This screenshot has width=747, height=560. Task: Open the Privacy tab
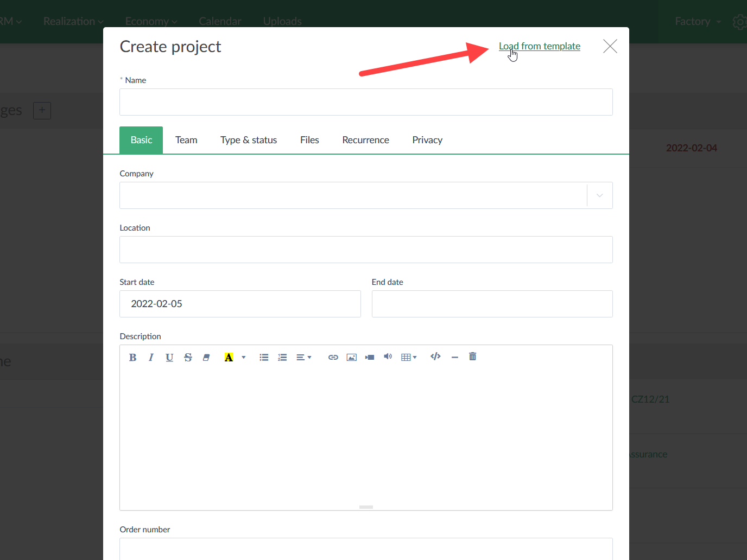click(427, 140)
